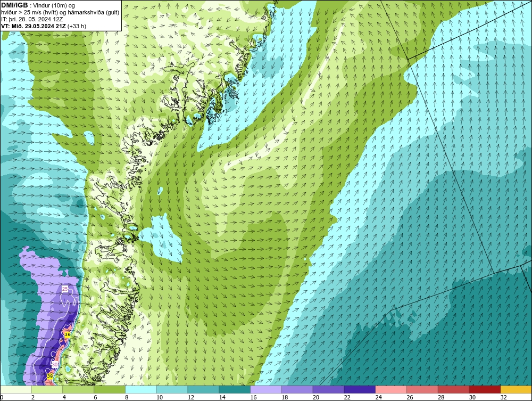Image resolution: width=532 pixels, height=401 pixels.
Task: Click the legend scale number "16"
Action: pyautogui.click(x=253, y=397)
